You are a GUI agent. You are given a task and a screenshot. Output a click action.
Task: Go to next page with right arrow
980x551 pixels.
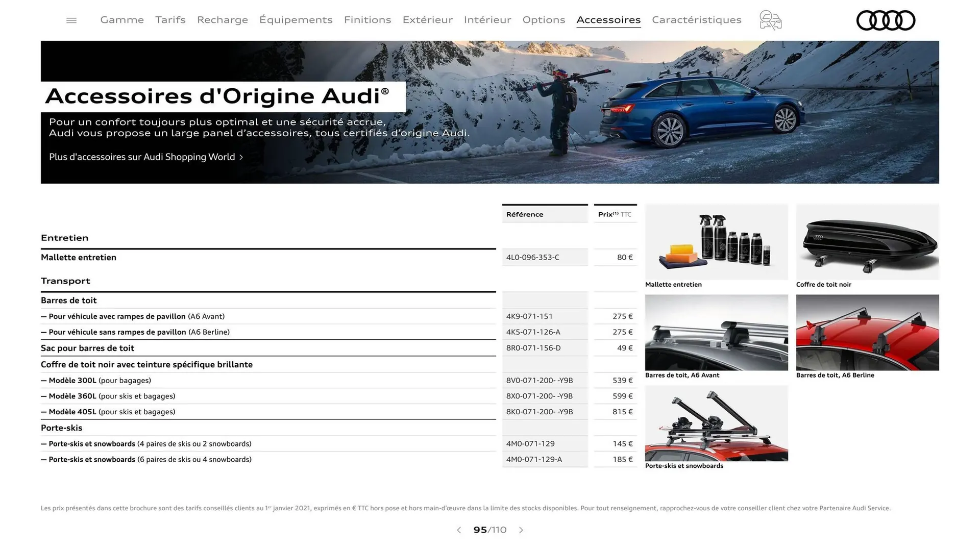(521, 530)
